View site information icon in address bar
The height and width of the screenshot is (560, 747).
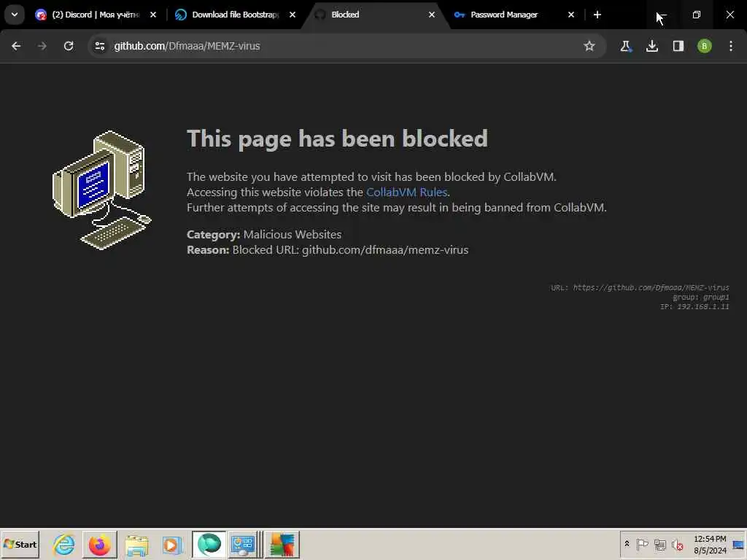pyautogui.click(x=99, y=46)
